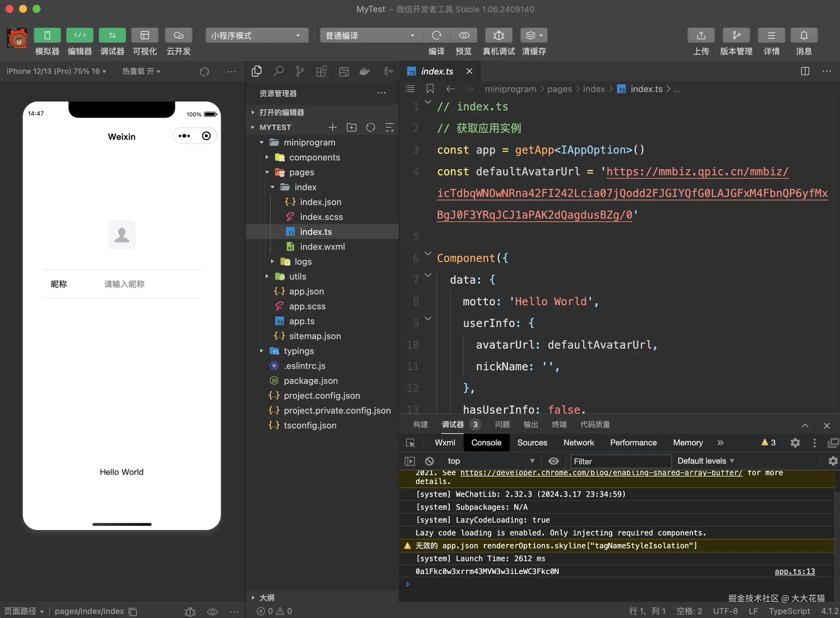Click the compile refresh icon
The height and width of the screenshot is (618, 840).
[437, 36]
